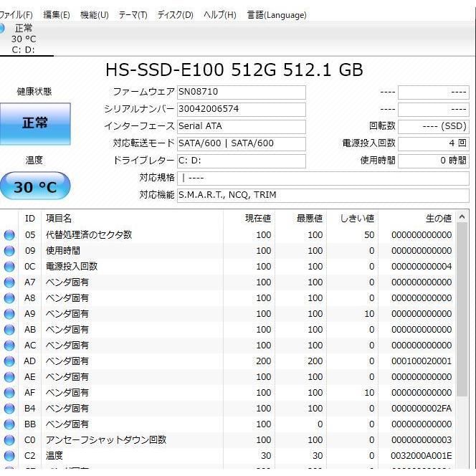Click the status icon for ID AD
This screenshot has height=476, width=476.
[9, 361]
